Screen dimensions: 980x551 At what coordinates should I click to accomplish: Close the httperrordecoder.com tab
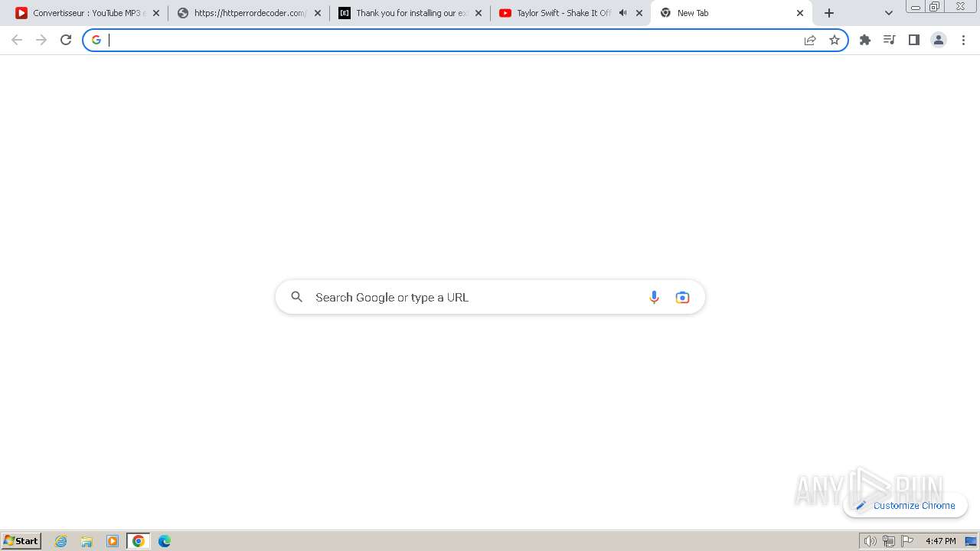click(x=318, y=13)
